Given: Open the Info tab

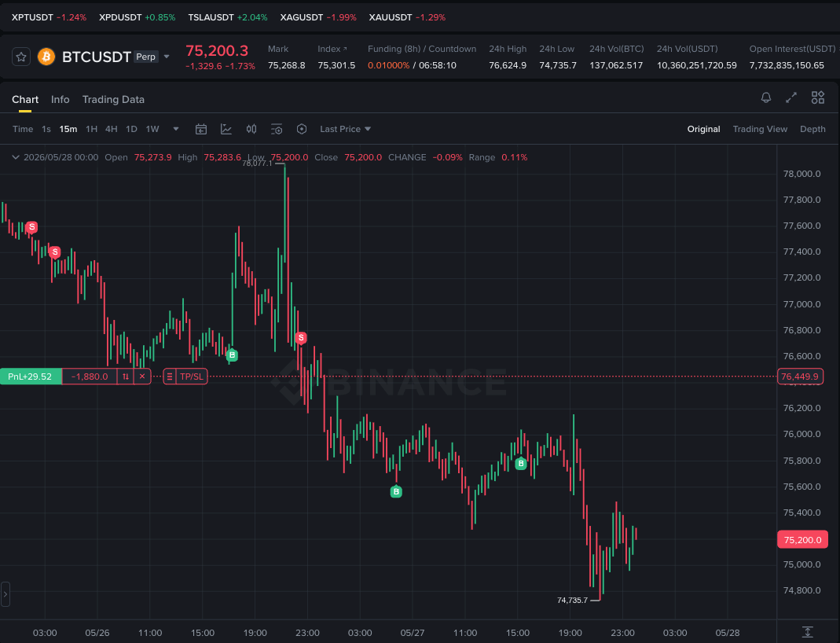Looking at the screenshot, I should click(x=60, y=100).
